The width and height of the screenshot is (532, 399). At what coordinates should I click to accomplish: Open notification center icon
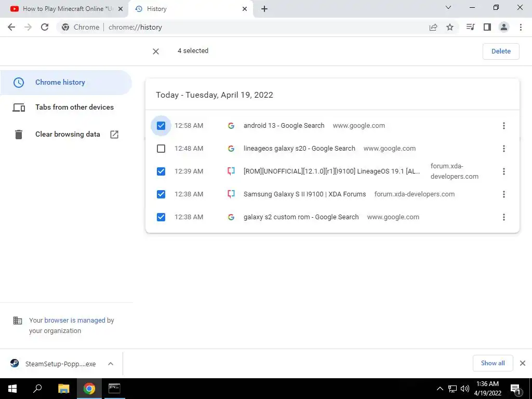[515, 389]
